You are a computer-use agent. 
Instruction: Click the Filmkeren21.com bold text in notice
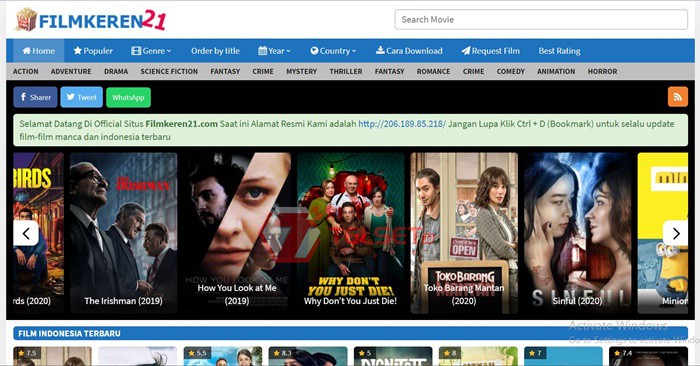point(182,124)
